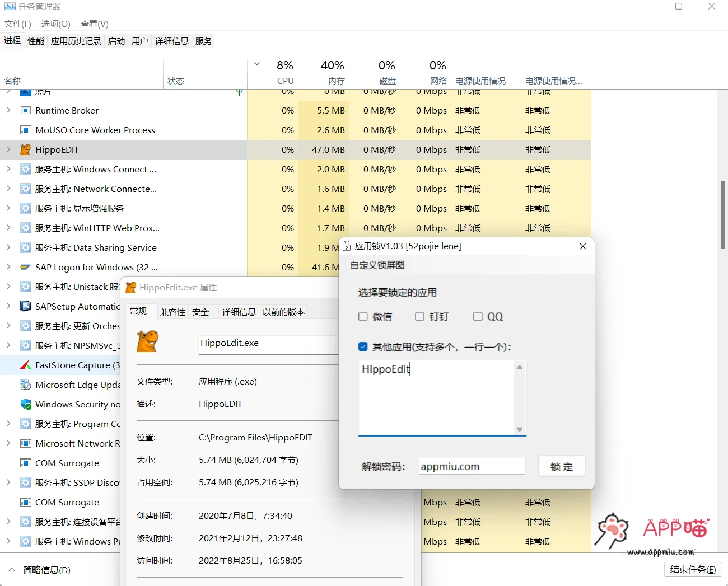Screen dimensions: 728x586
Task: Click the gear icon for 服务主机: Data Sharing Service
Action: click(x=25, y=247)
